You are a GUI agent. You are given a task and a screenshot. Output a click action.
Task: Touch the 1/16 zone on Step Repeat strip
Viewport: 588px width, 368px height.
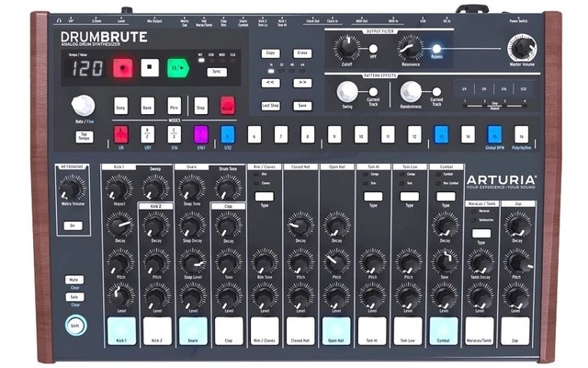[x=503, y=89]
